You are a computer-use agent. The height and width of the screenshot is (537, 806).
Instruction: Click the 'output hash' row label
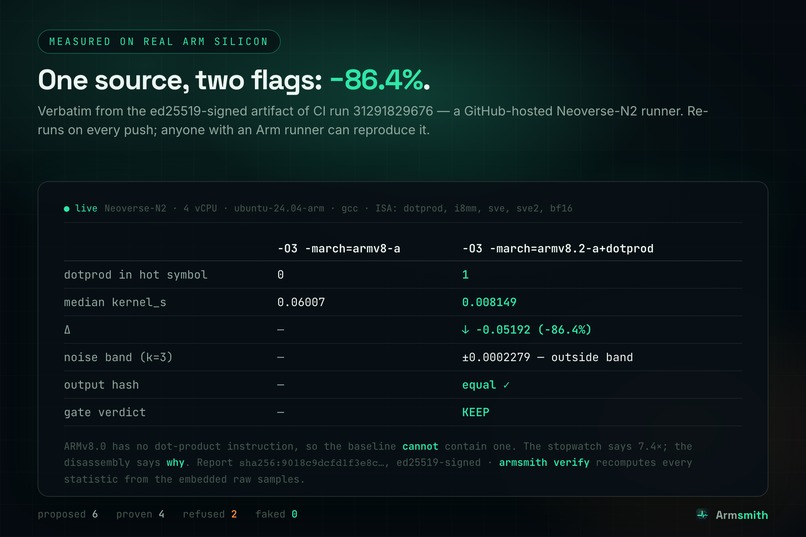click(x=101, y=385)
